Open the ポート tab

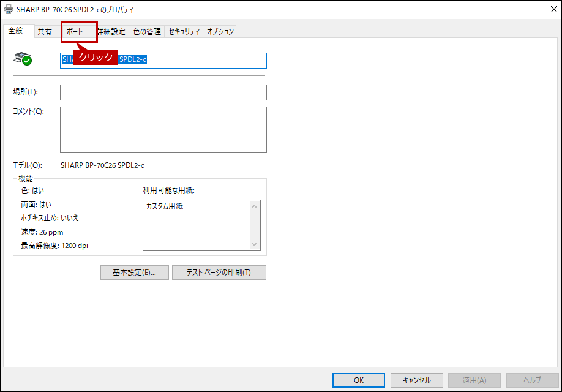coord(75,32)
